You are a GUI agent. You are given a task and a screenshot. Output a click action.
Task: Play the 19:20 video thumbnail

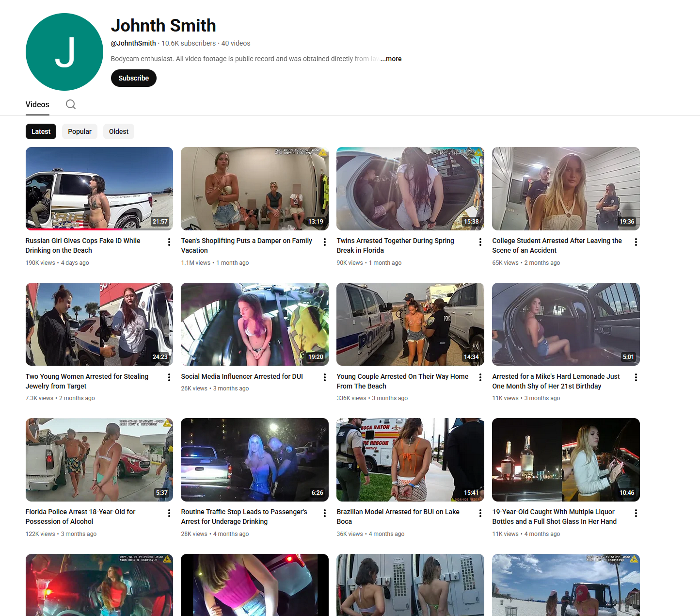[x=255, y=324]
